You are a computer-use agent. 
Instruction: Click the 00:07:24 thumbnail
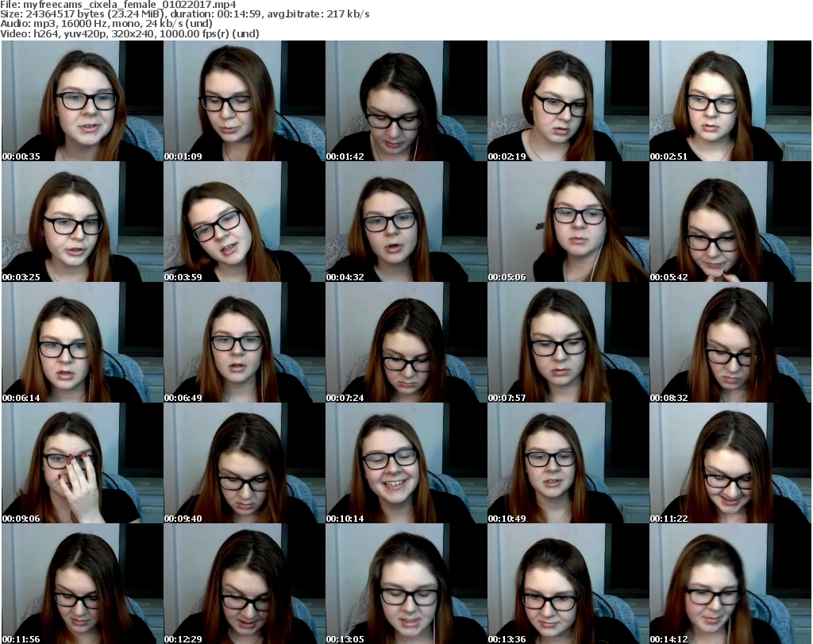click(x=406, y=343)
